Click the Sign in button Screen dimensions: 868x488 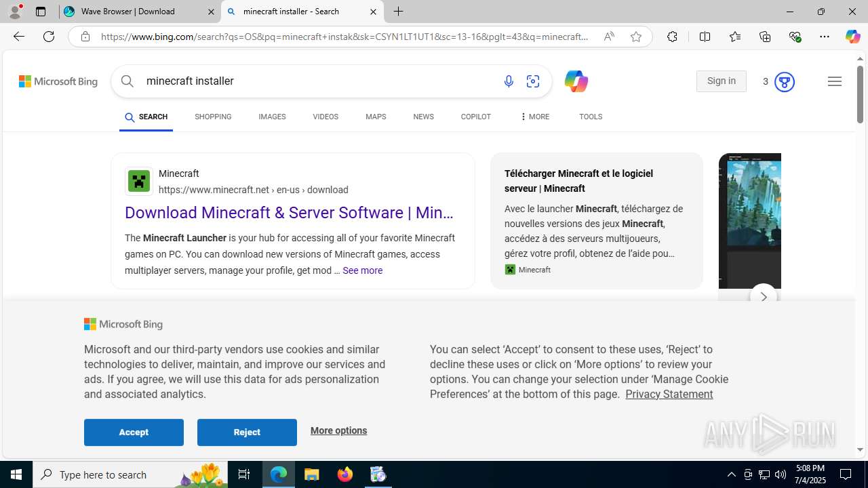pos(721,81)
